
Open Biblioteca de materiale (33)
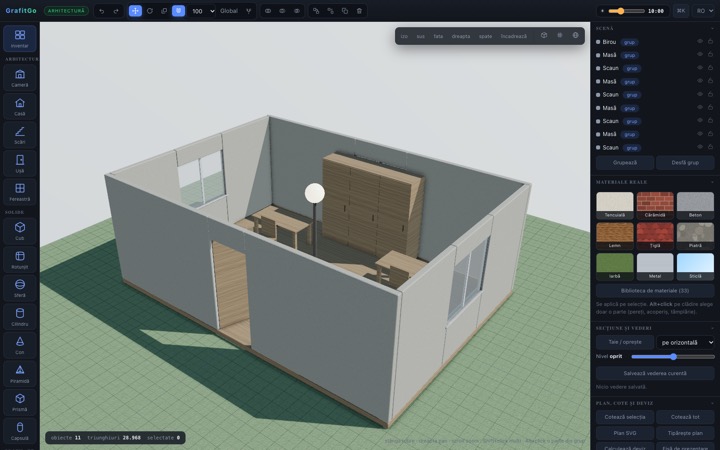coord(655,291)
